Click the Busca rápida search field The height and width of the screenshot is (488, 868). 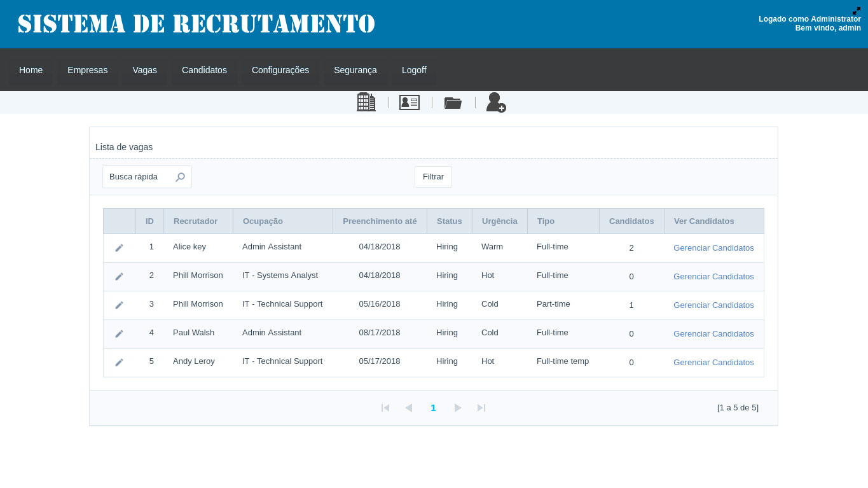point(139,177)
